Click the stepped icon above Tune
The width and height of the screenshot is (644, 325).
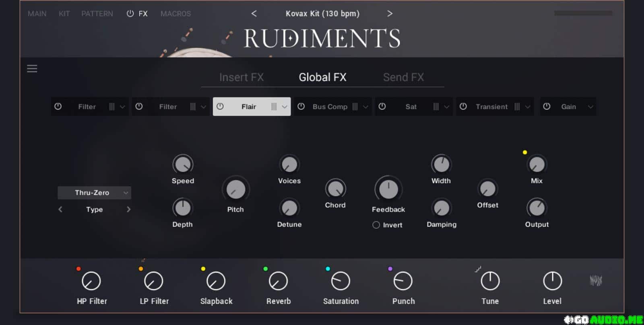click(478, 269)
